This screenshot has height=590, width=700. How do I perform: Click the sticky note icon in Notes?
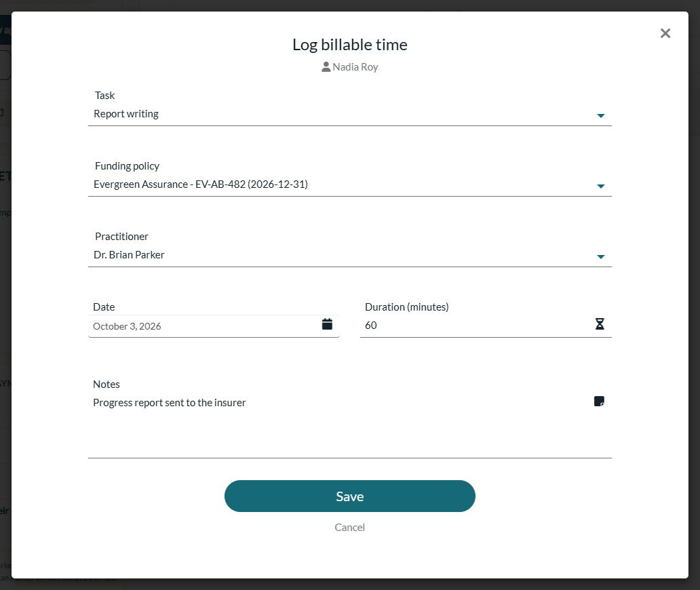pos(599,401)
